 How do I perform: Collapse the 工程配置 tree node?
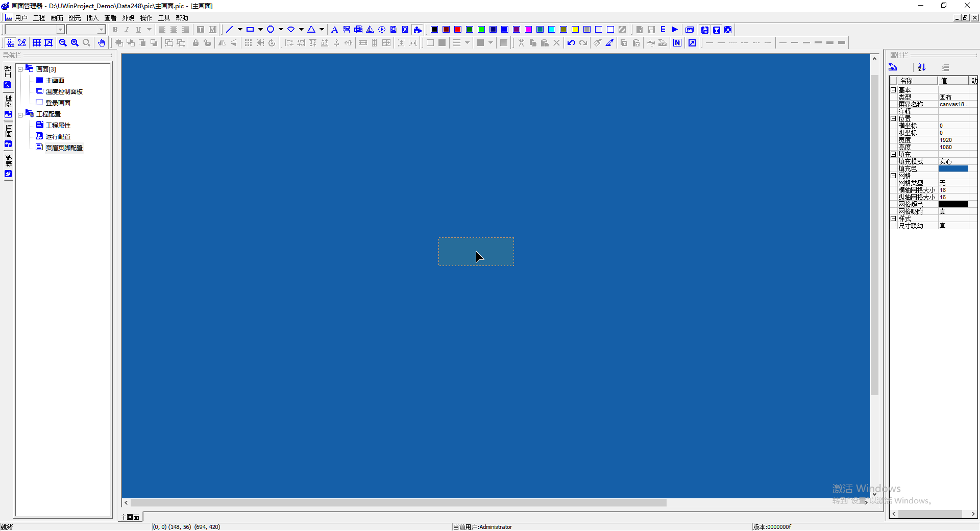(20, 114)
